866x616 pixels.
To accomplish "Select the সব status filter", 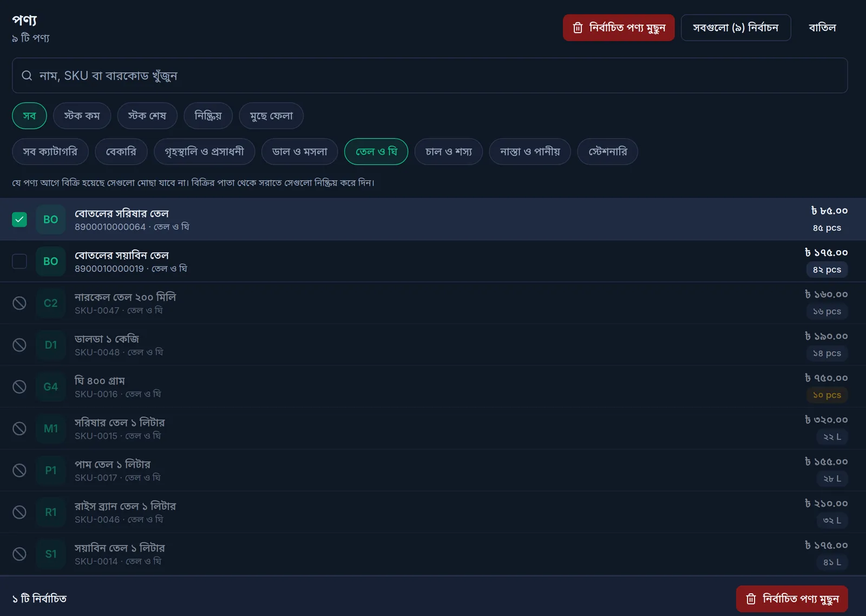I will pyautogui.click(x=29, y=116).
